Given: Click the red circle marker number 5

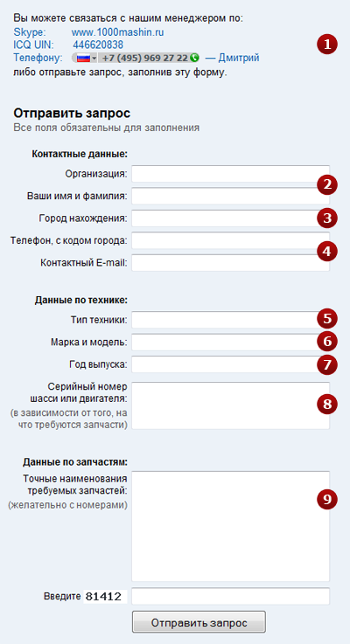Looking at the screenshot, I should (327, 319).
